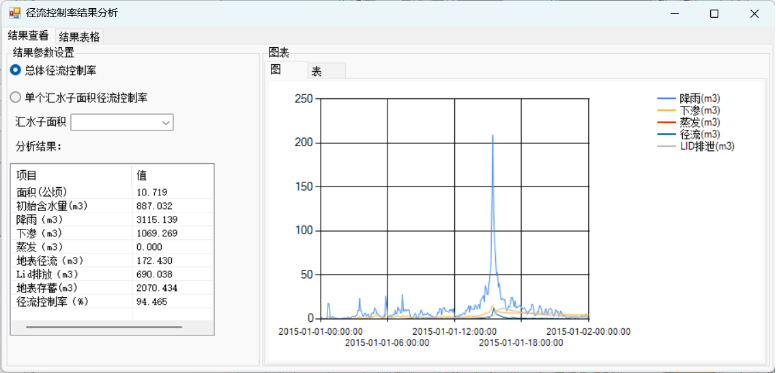776x373 pixels.
Task: Select the 下渗（m3）table row label
Action: [41, 233]
